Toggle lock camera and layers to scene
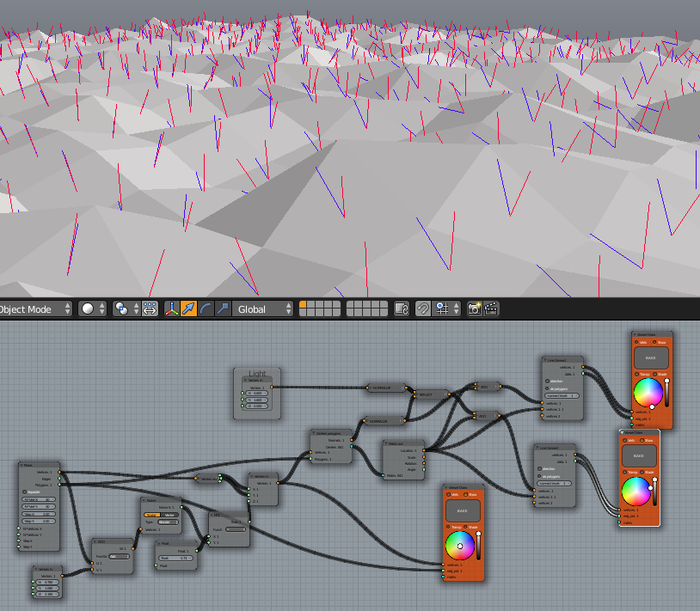 [402, 309]
